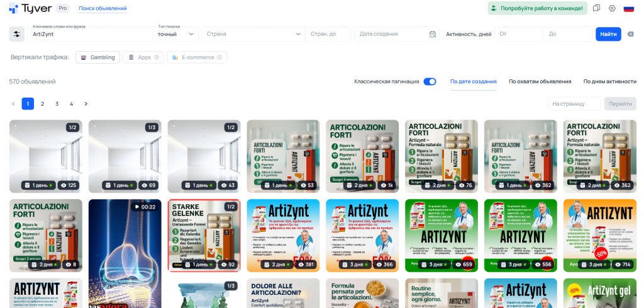Open the ArtiZynt gel ad thumbnail
Viewport: 644px width, 308px height.
(x=599, y=293)
